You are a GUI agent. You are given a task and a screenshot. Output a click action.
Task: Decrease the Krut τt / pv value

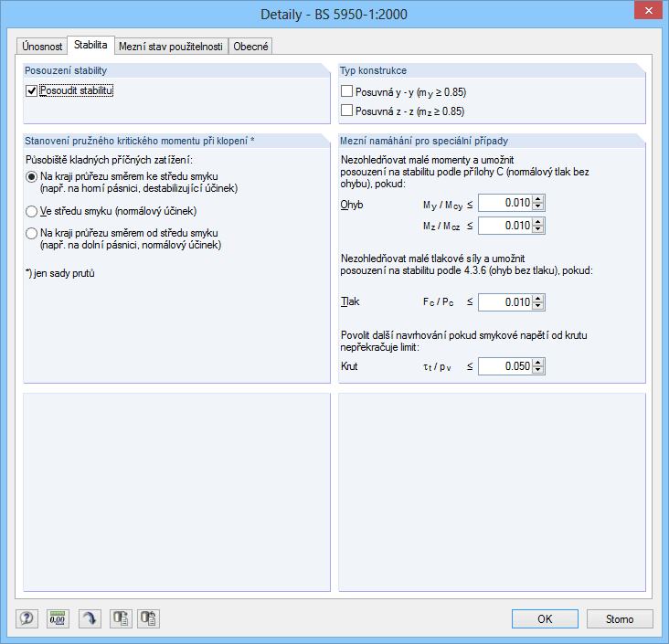[x=538, y=370]
